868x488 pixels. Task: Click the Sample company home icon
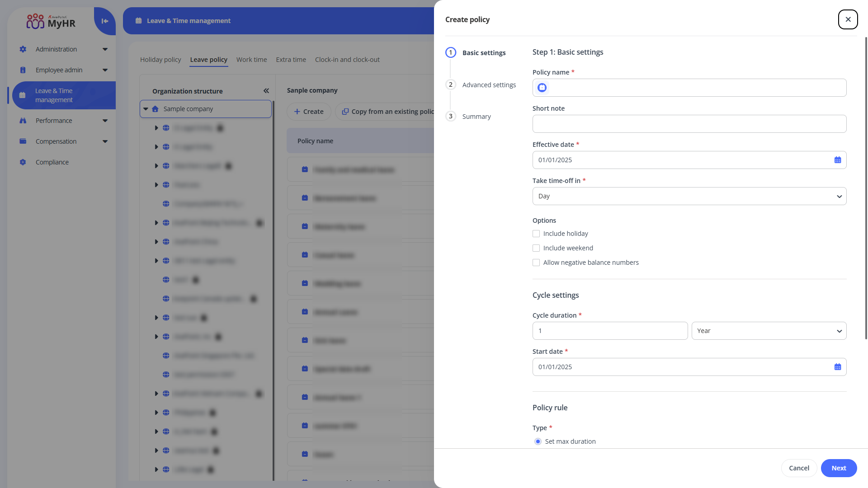[x=156, y=109]
